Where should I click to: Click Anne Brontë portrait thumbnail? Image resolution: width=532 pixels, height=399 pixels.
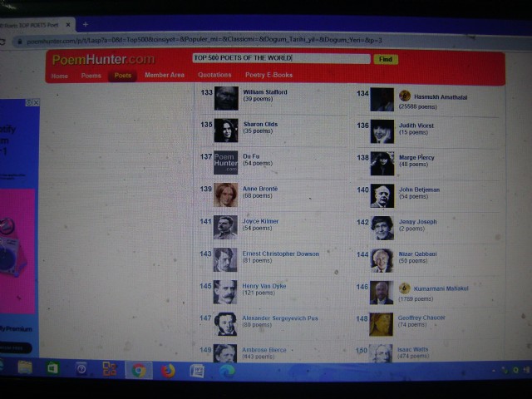coord(225,195)
